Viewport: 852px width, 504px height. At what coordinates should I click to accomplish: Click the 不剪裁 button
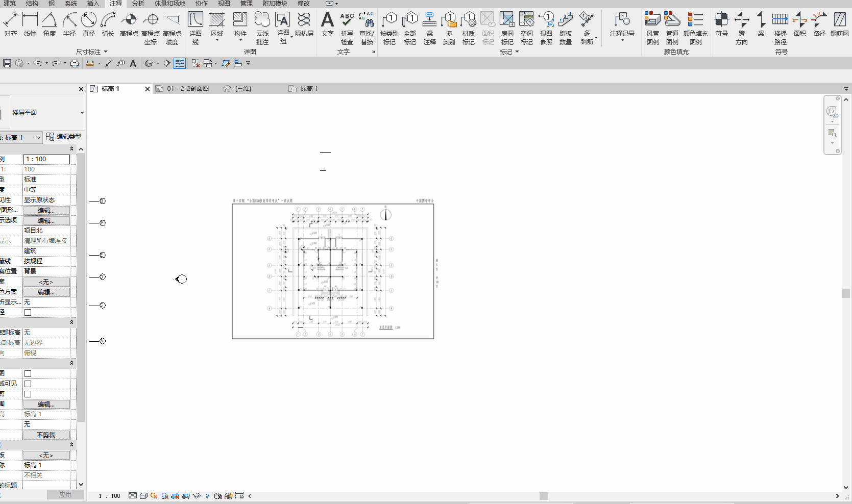click(x=46, y=435)
